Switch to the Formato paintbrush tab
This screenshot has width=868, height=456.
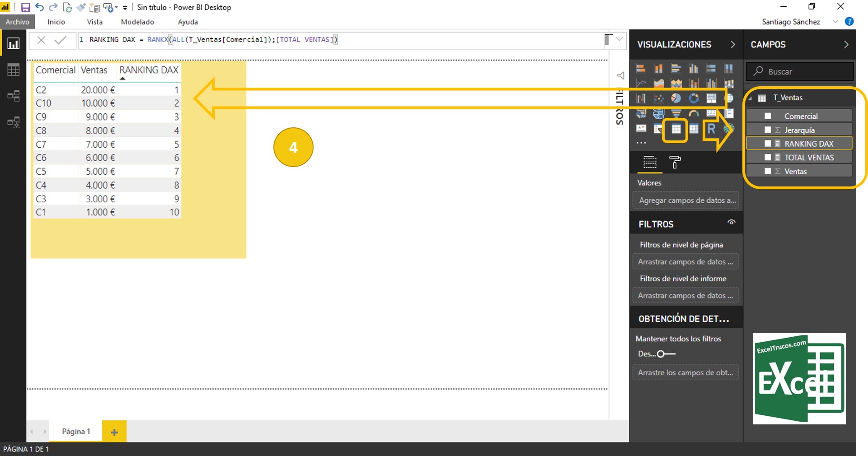[x=675, y=163]
